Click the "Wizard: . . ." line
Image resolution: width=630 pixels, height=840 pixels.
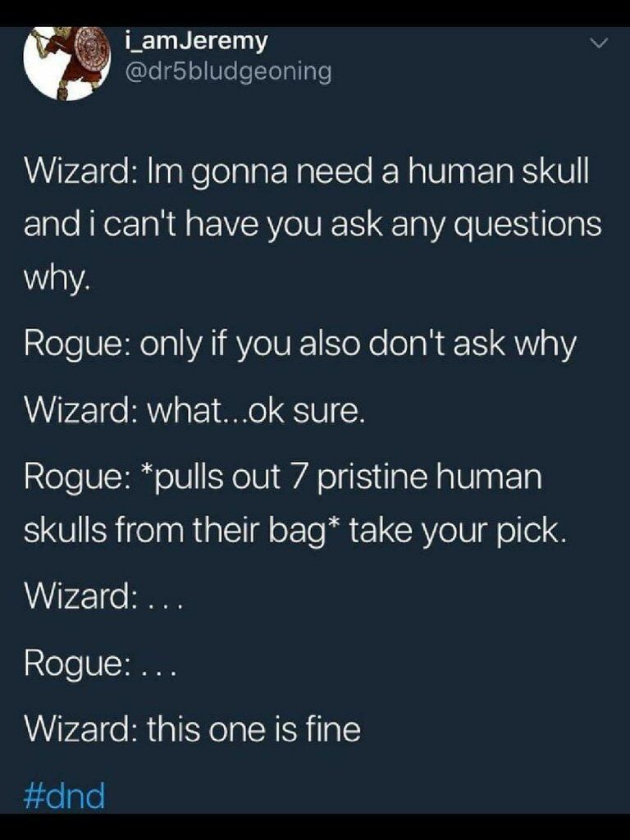click(x=104, y=596)
